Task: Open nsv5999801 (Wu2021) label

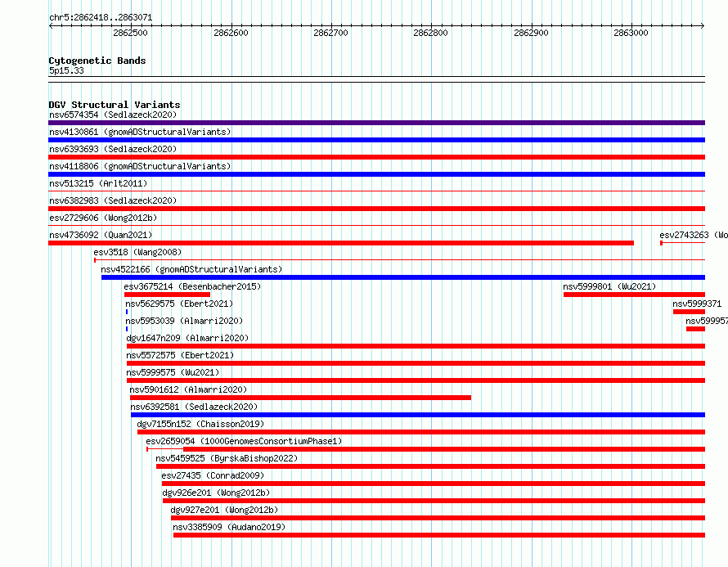Action: click(609, 286)
